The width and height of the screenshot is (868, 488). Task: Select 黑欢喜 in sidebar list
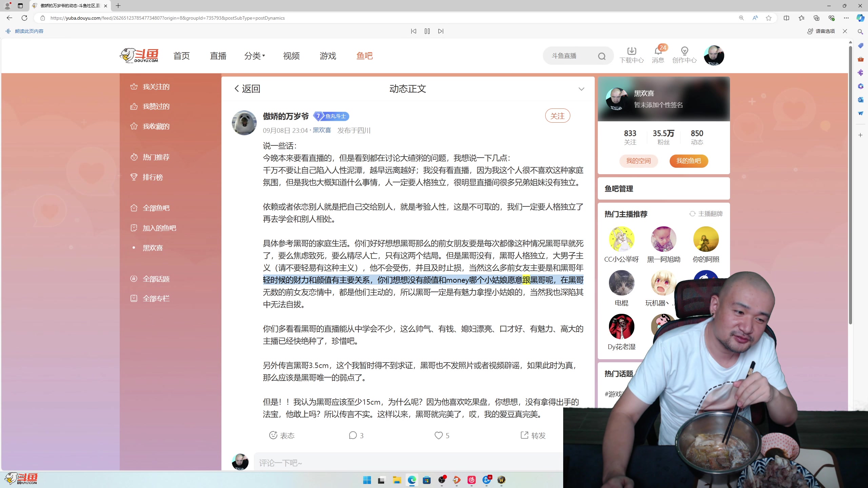coord(153,248)
